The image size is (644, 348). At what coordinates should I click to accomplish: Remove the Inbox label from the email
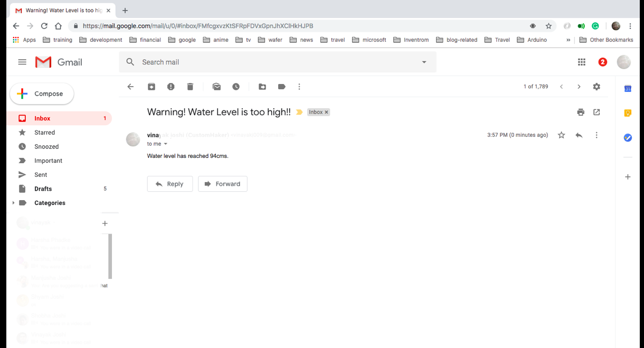pyautogui.click(x=326, y=112)
